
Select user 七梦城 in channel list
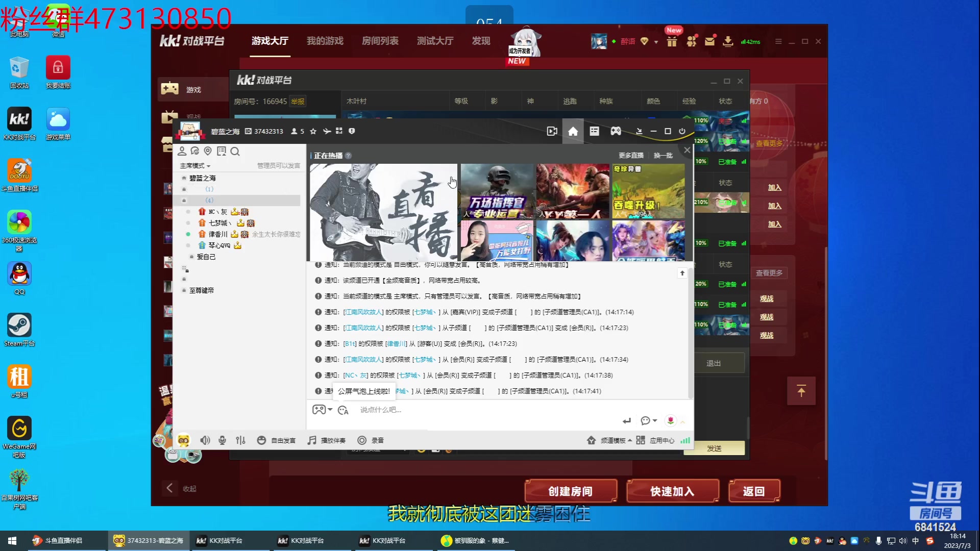[219, 223]
